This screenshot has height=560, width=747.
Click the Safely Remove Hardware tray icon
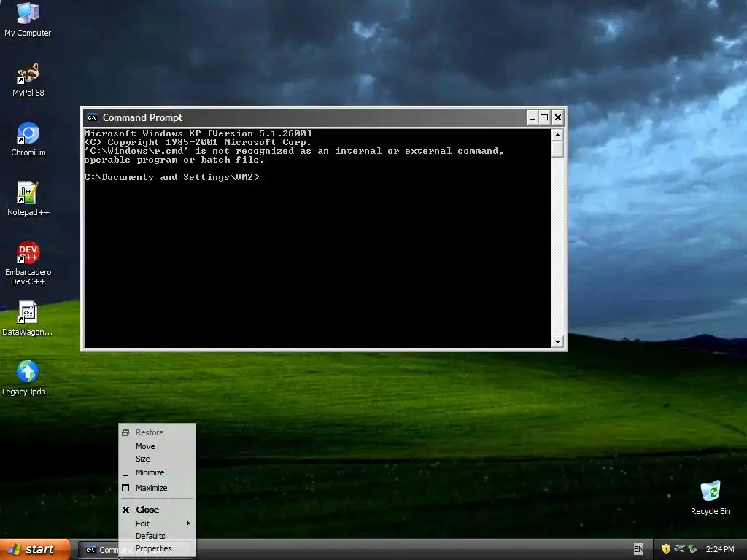coord(692,549)
